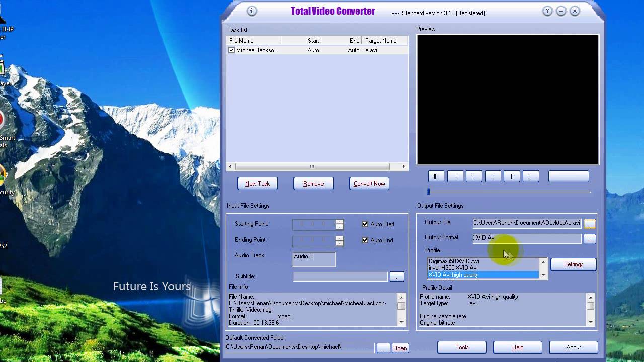
Task: Set start mark with left bracket button
Action: (512, 176)
